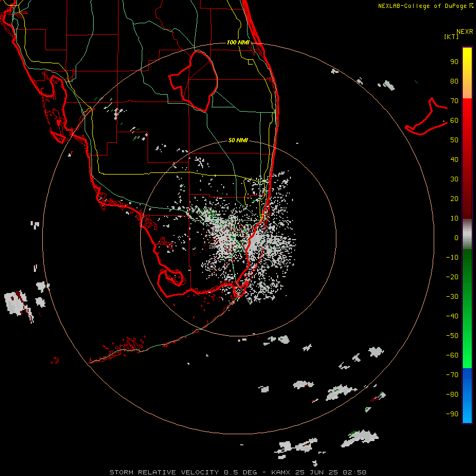Click the 90 value on velocity scale

[x=454, y=62]
